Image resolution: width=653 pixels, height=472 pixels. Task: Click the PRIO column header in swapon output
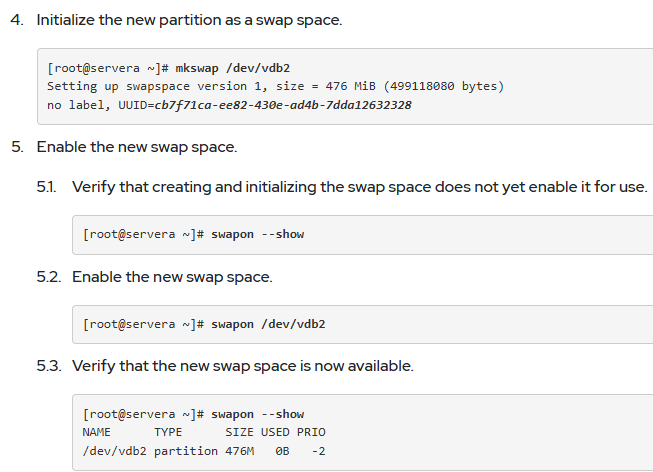pyautogui.click(x=311, y=432)
